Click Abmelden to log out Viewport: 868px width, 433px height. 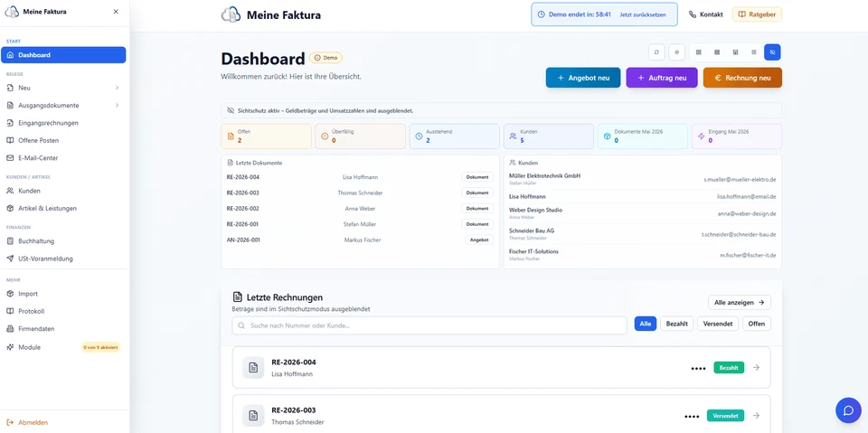(x=28, y=422)
